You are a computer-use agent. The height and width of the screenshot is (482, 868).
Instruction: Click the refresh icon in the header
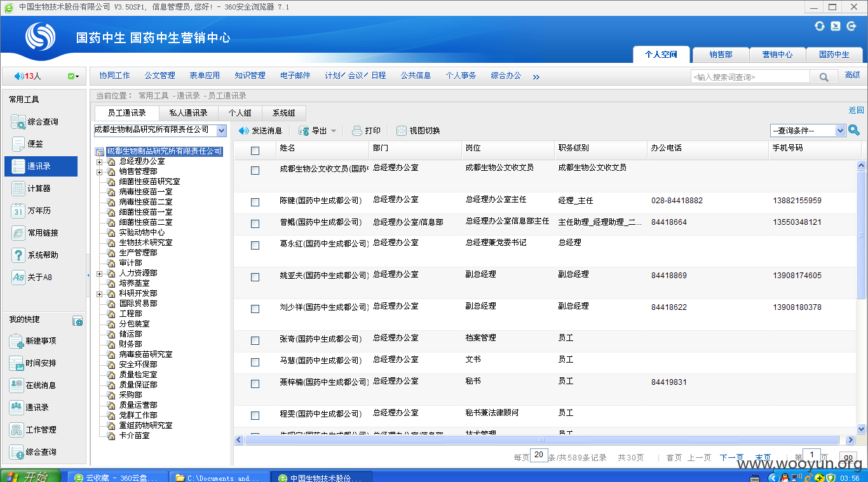[820, 26]
